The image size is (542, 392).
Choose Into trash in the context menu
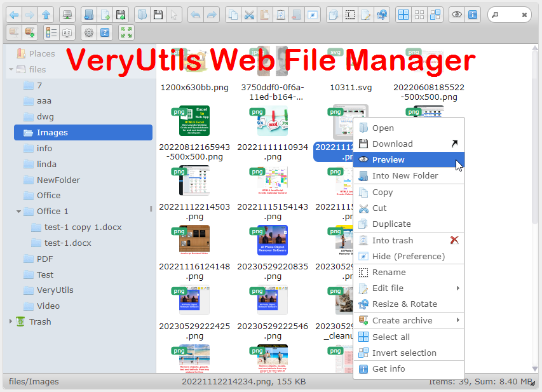point(409,240)
